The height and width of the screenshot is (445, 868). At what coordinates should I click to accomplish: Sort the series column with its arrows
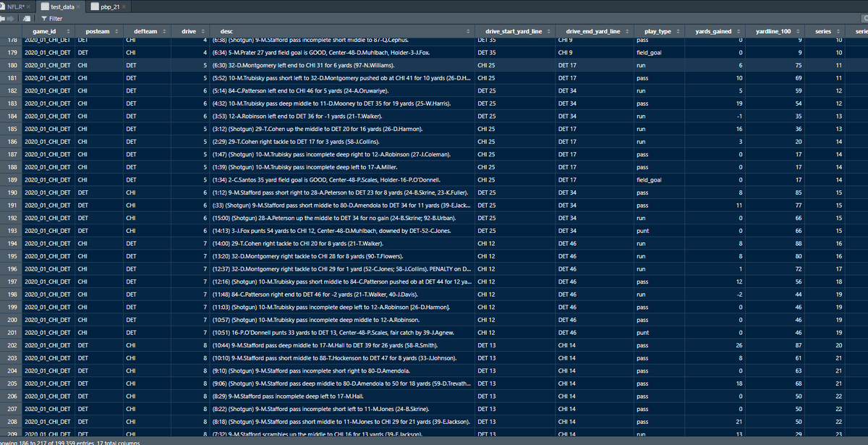[838, 32]
